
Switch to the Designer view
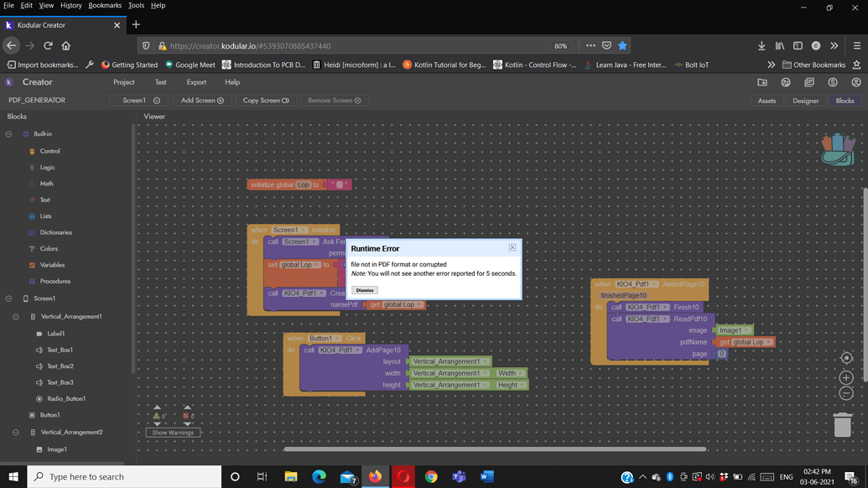click(804, 100)
